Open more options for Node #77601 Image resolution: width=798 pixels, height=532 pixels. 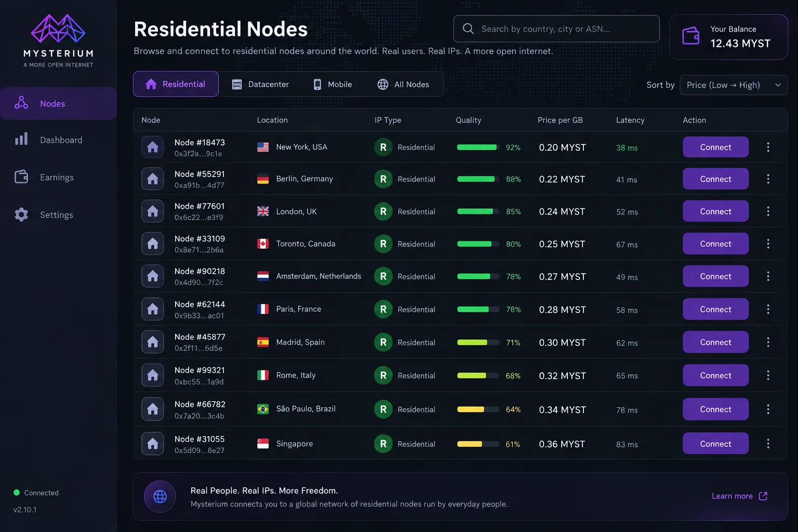click(x=768, y=211)
